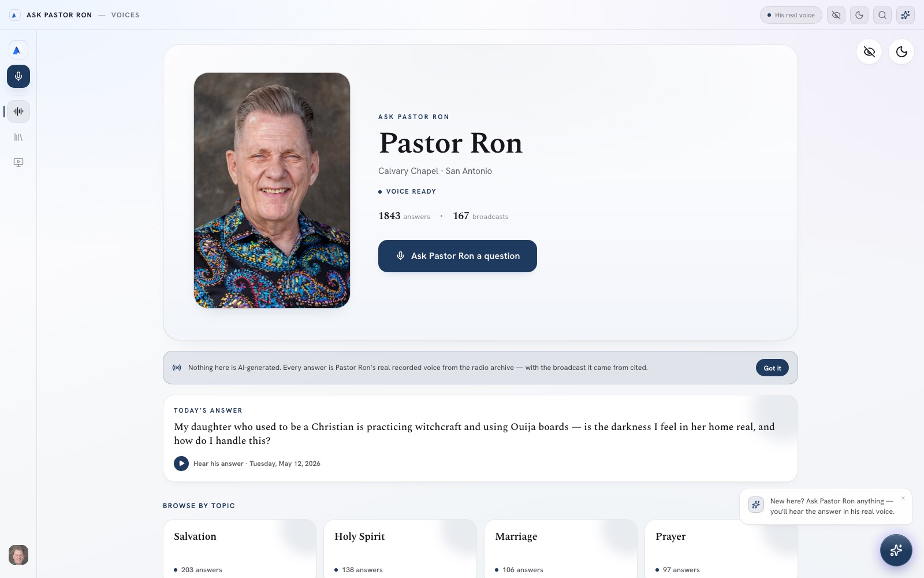Open the broadcasts screen sidebar icon
The image size is (924, 578).
18,162
